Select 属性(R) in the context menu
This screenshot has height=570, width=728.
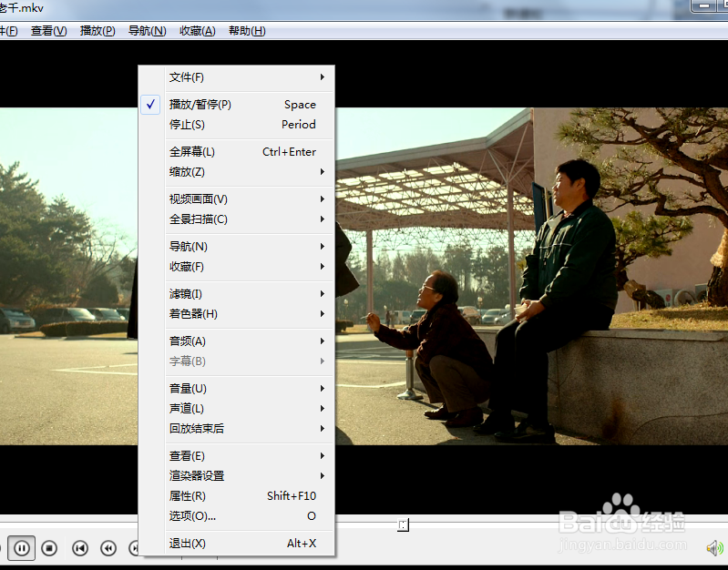pyautogui.click(x=237, y=495)
